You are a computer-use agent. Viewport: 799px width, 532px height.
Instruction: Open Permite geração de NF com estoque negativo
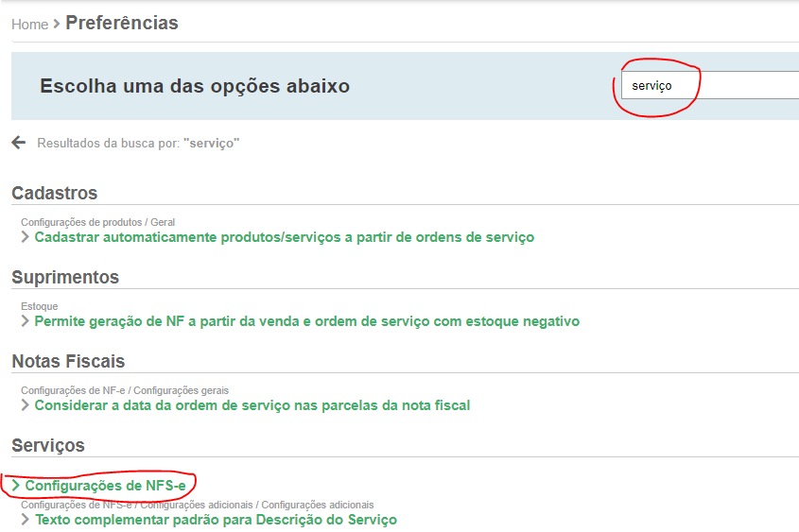click(306, 321)
